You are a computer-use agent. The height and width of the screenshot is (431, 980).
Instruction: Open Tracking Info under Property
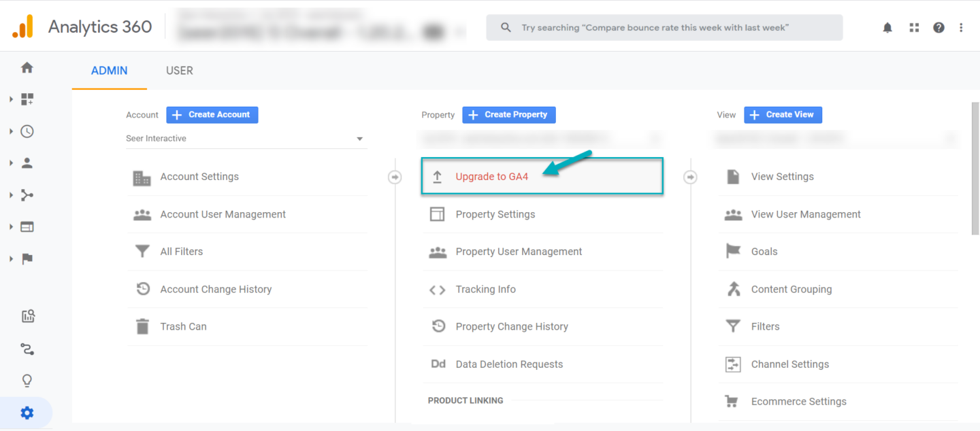click(485, 290)
